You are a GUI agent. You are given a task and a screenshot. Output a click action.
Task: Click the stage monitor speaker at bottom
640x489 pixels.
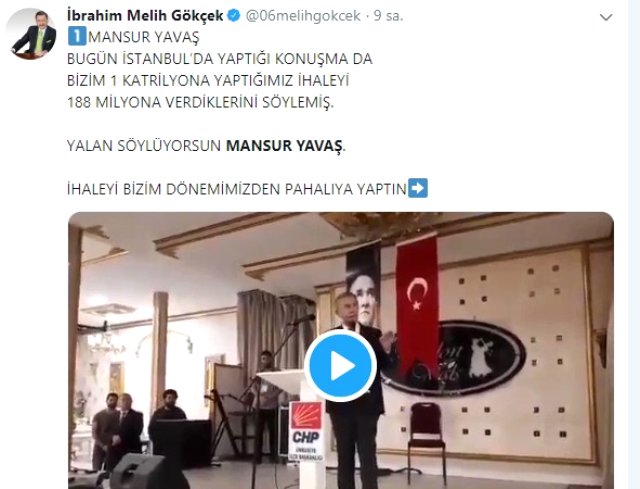coord(147,471)
